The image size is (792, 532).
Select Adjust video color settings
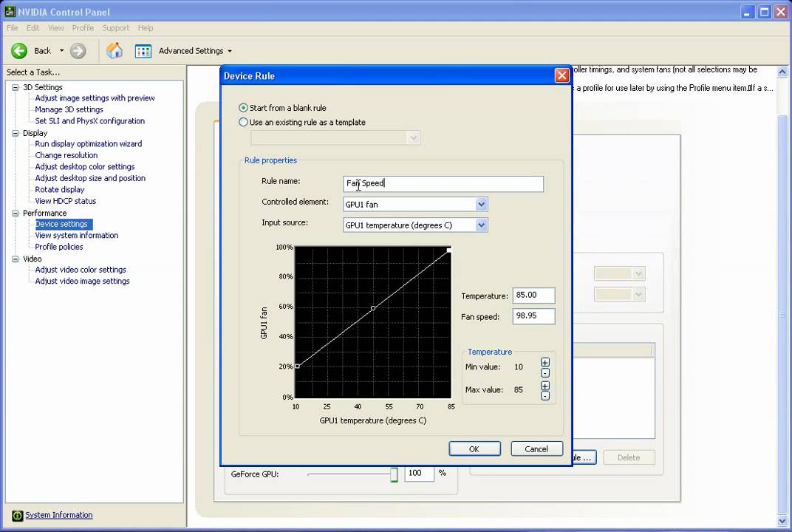(81, 269)
